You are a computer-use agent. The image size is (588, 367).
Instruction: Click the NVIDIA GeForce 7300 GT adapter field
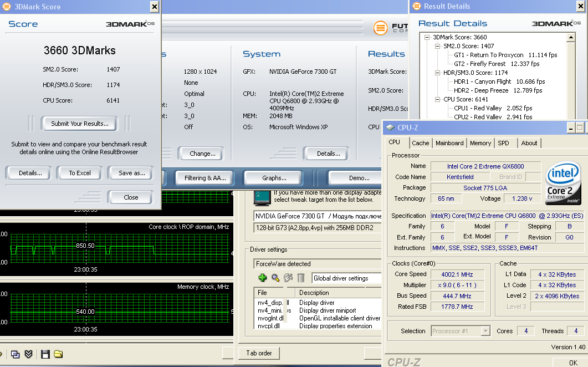(318, 216)
